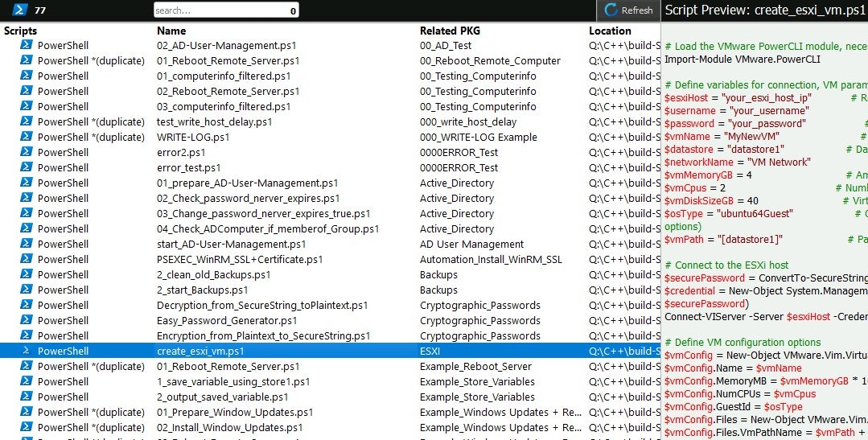Click PowerShell icon for test_write_host_delay.ps1 row
Screen dimensions: 868x440
click(26, 121)
